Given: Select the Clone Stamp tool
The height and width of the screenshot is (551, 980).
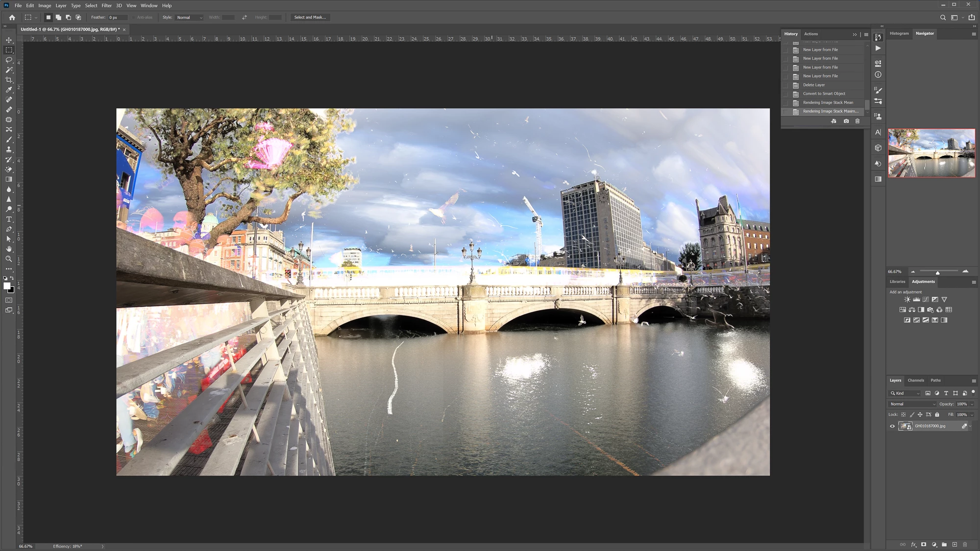Looking at the screenshot, I should pos(9,149).
